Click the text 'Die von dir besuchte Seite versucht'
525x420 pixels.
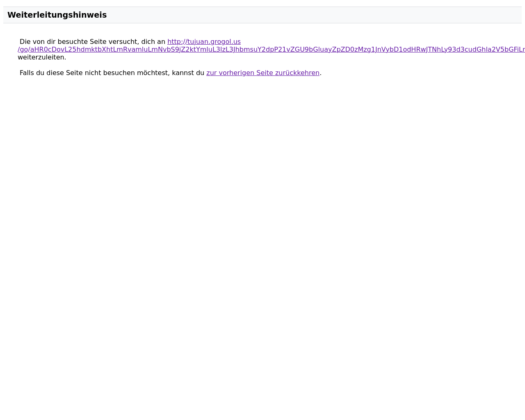[77, 41]
